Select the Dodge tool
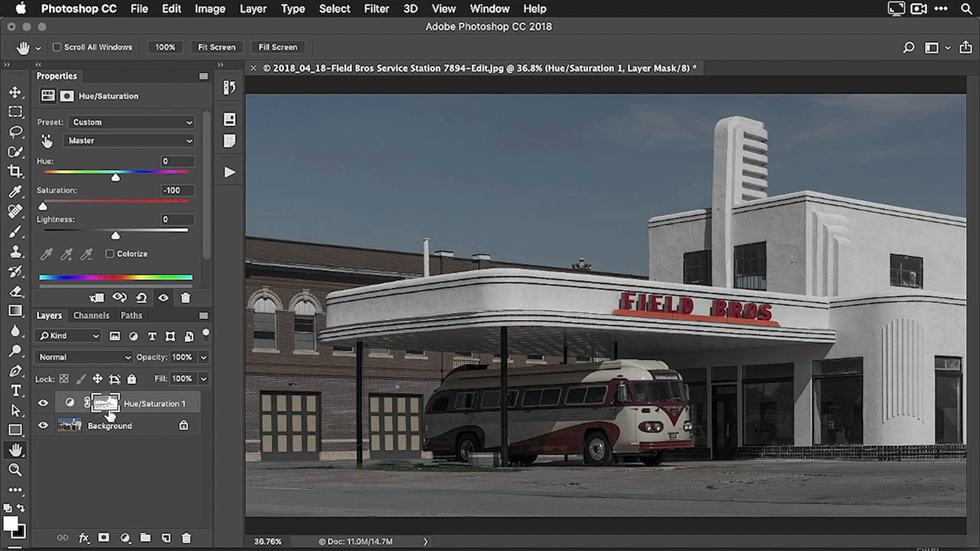This screenshot has height=551, width=980. 15,350
